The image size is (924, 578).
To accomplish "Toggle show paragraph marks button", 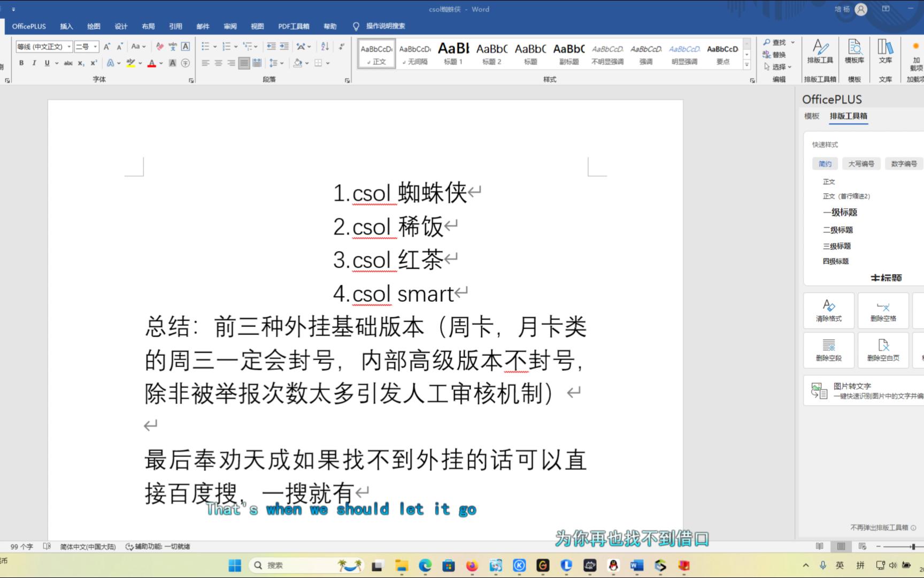I will click(x=341, y=47).
